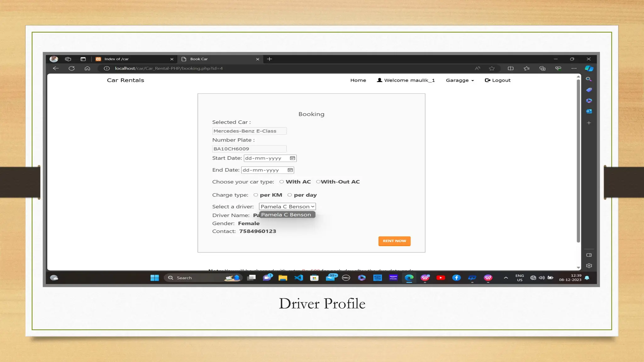Select the With AC radio button
Viewport: 644px width, 362px height.
click(x=281, y=182)
